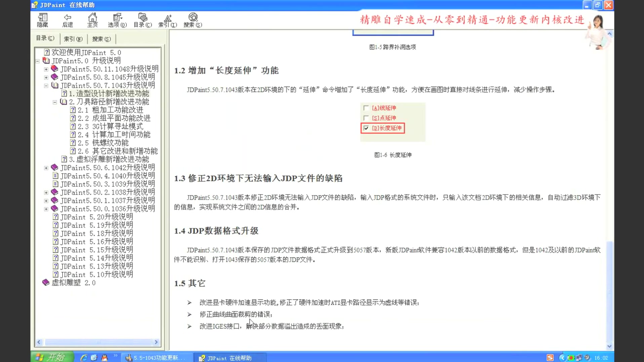Expand the JDPaint5.50.11.1048升级说明 tree node

46,69
